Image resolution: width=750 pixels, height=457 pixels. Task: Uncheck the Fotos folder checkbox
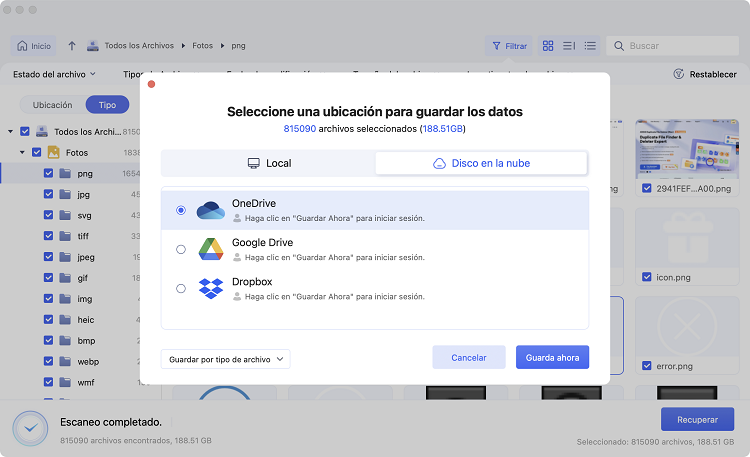(x=36, y=152)
